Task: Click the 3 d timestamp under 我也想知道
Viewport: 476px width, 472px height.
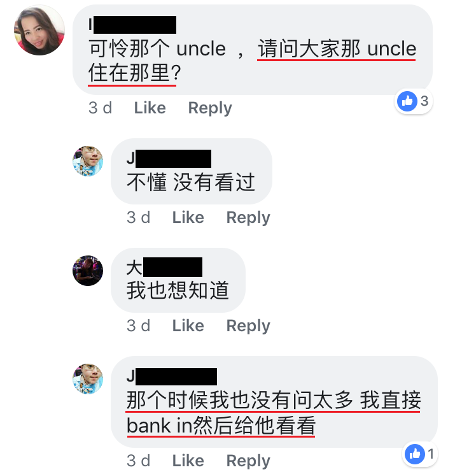Action: (139, 325)
